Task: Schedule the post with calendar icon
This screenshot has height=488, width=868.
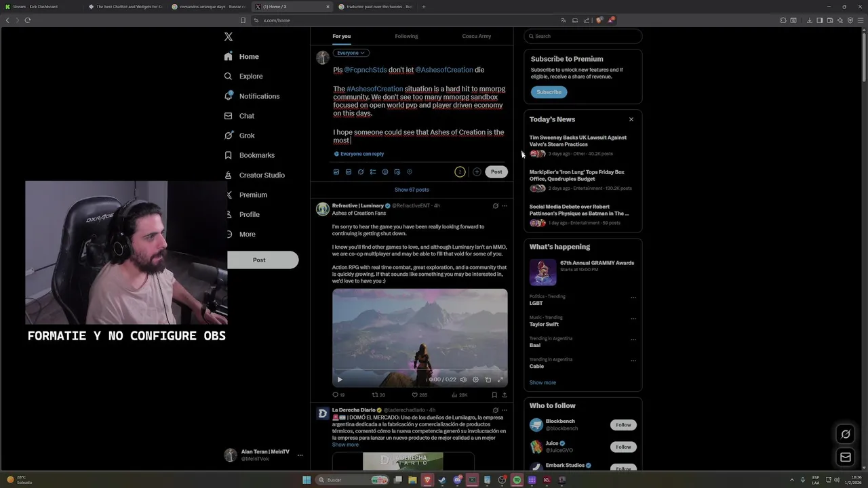Action: [x=397, y=172]
